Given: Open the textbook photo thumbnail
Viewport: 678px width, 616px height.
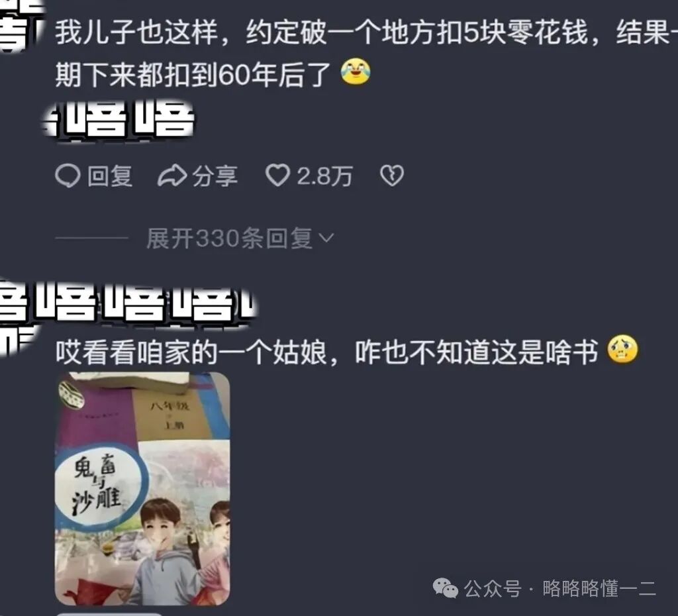Looking at the screenshot, I should coord(143,489).
